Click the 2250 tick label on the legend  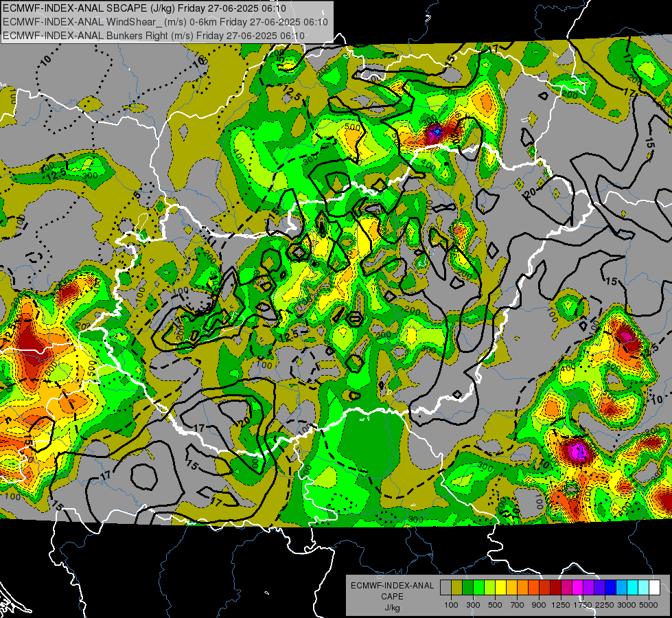click(605, 605)
